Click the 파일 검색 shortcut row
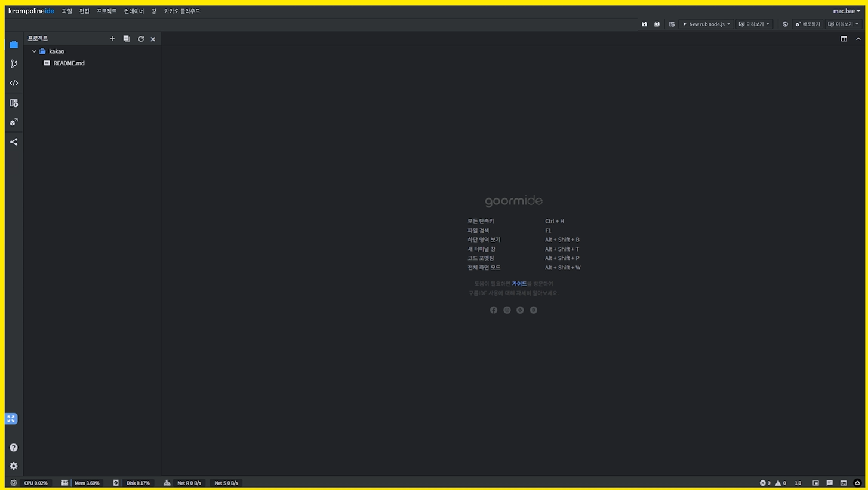Image resolution: width=868 pixels, height=490 pixels. 524,231
